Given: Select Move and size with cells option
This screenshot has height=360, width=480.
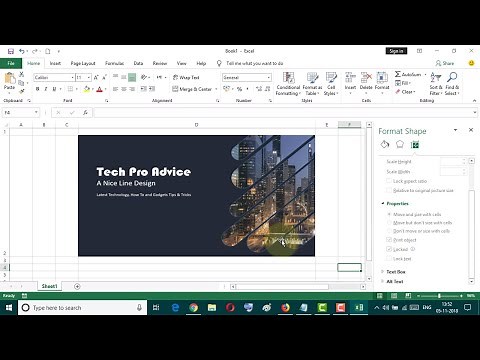Looking at the screenshot, I should pyautogui.click(x=389, y=214).
